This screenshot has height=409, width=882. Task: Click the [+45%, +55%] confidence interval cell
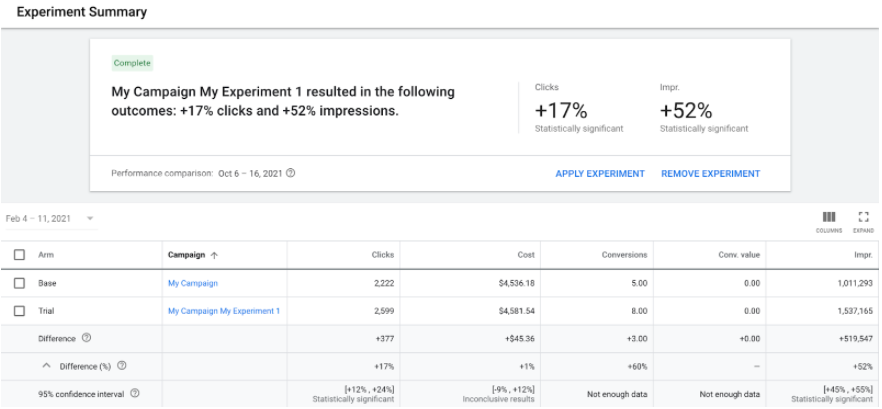click(832, 394)
